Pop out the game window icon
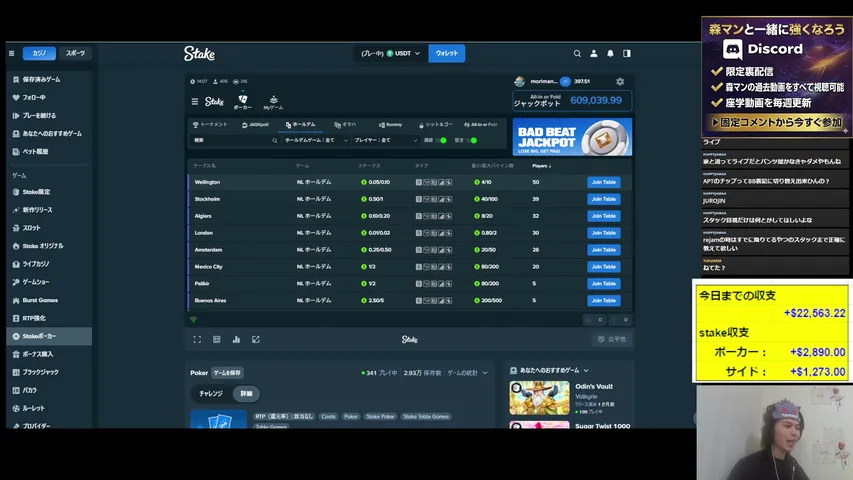Viewport: 853px width, 480px height. (256, 340)
